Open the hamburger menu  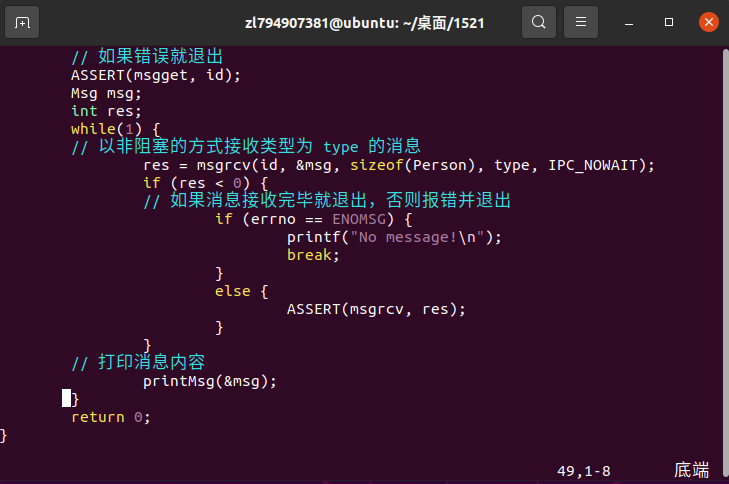click(x=581, y=22)
